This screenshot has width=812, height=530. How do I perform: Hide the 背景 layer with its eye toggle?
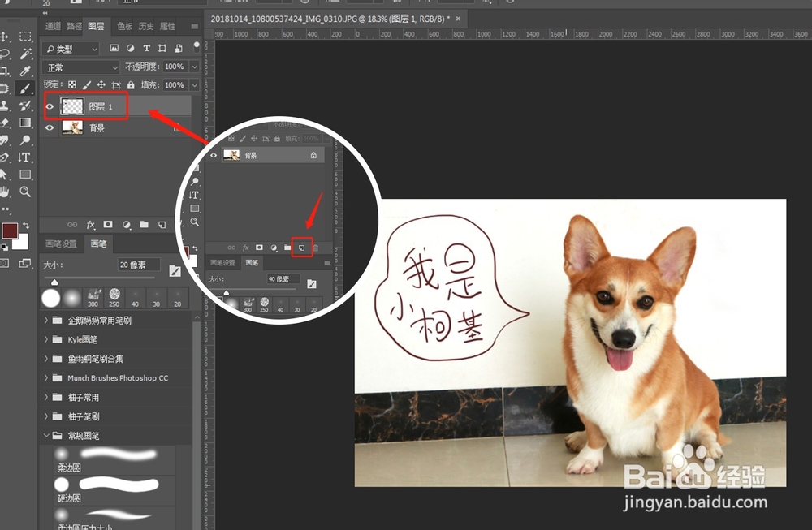click(x=50, y=127)
